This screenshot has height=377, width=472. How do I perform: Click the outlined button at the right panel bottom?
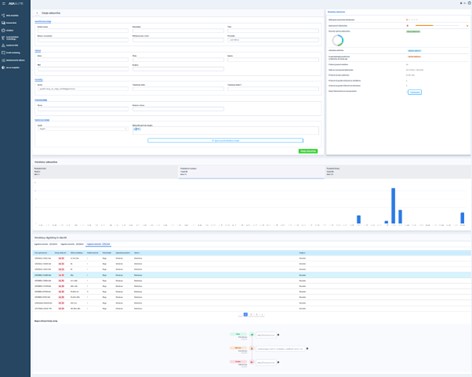pyautogui.click(x=415, y=92)
